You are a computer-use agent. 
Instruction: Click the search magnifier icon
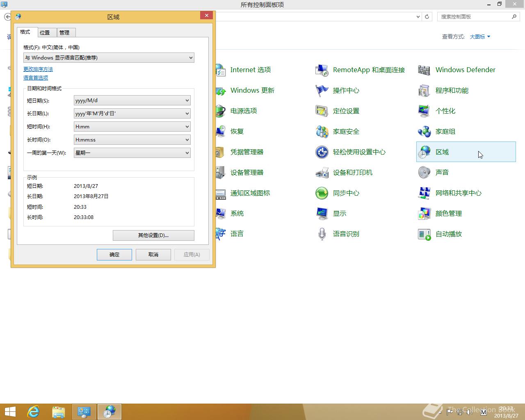[514, 17]
